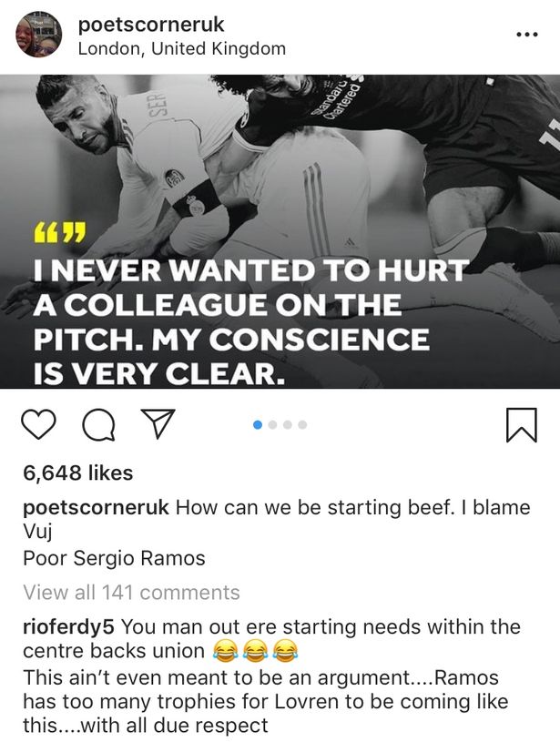
Task: Select the first blue carousel dot
Action: point(259,424)
